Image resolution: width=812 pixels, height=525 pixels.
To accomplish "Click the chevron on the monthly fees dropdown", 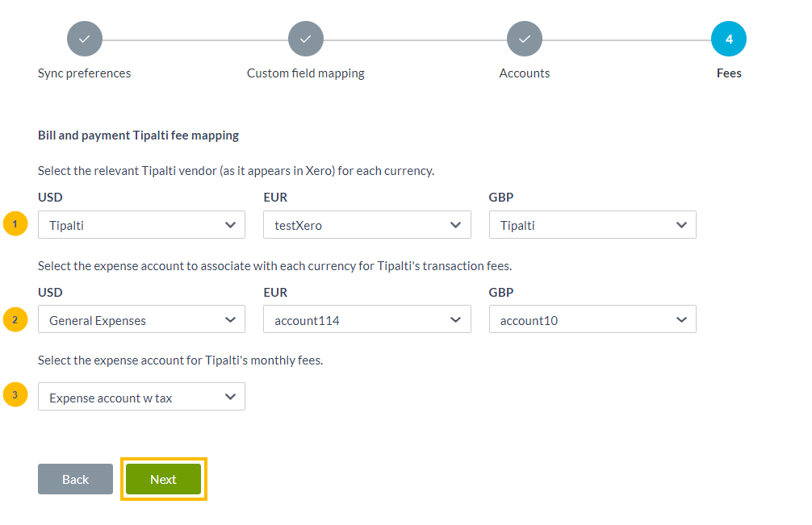I will pyautogui.click(x=232, y=396).
